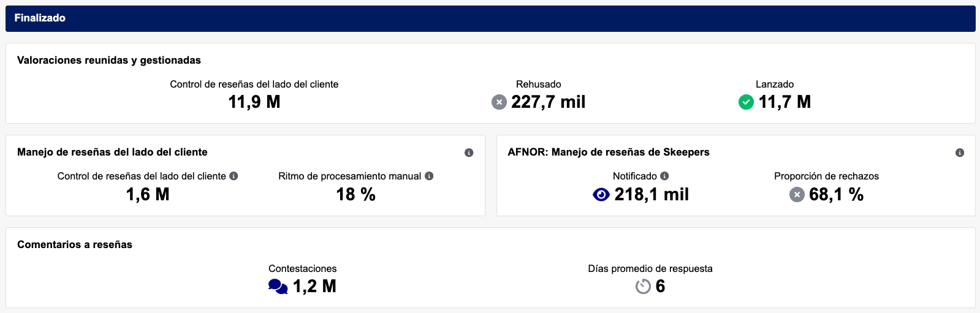Click the Proporción de rechazos X icon
This screenshot has height=313, width=980.
(797, 195)
